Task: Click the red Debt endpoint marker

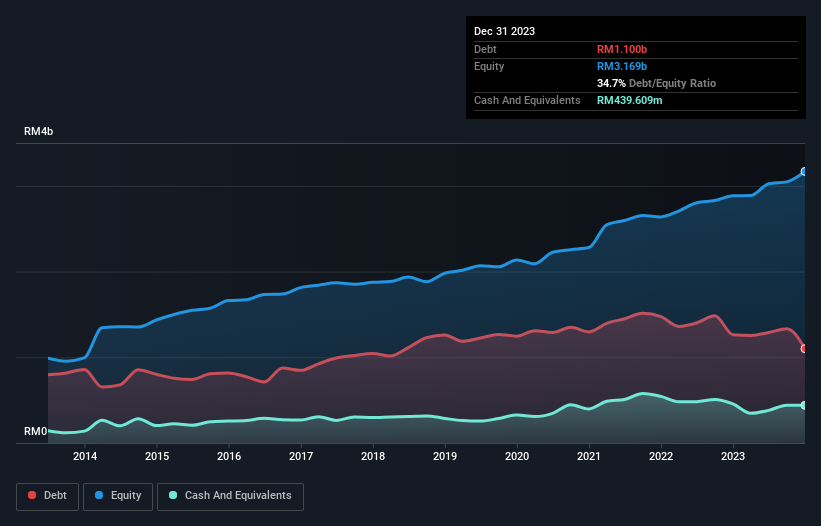Action: pyautogui.click(x=804, y=349)
